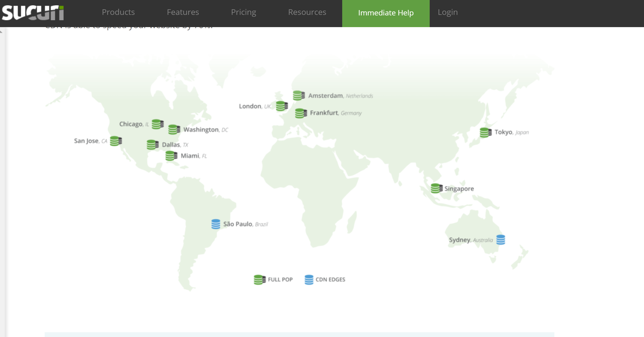Click the green FULL POP legend icon

[260, 279]
